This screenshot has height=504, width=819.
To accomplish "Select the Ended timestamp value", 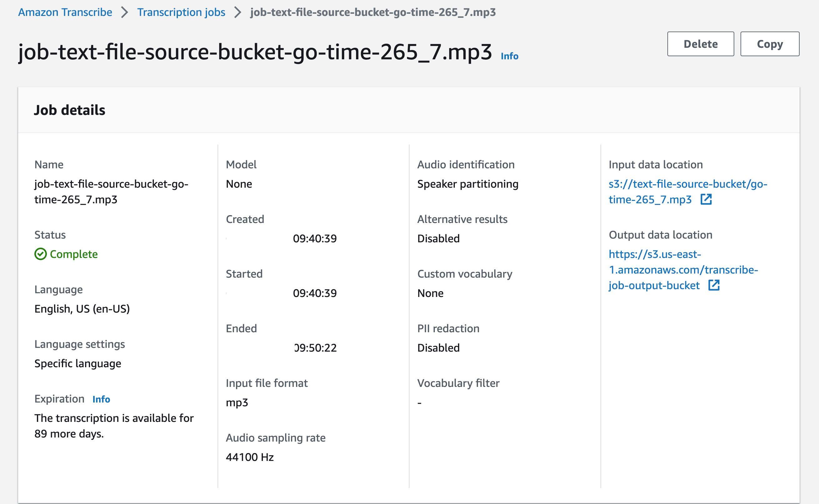I will (x=315, y=348).
